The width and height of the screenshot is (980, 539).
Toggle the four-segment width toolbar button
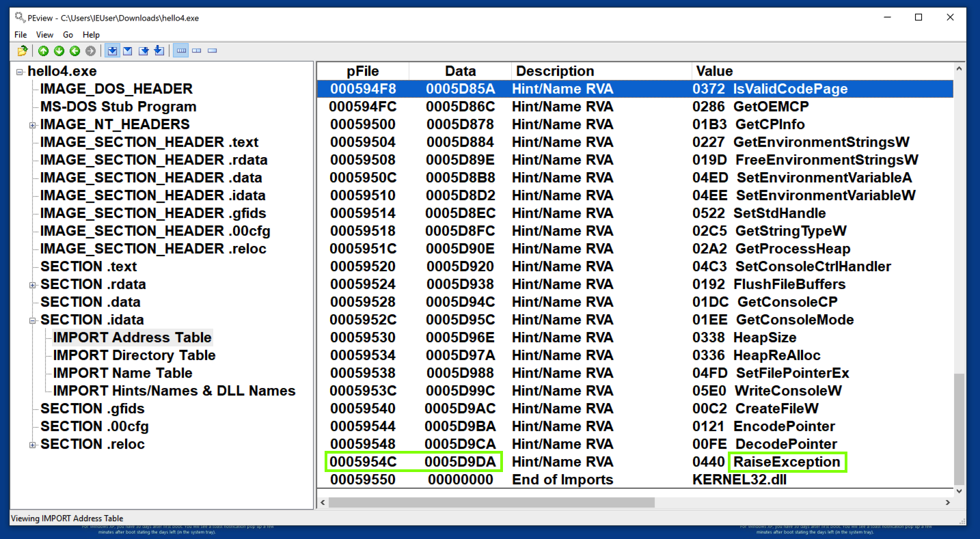[x=181, y=51]
